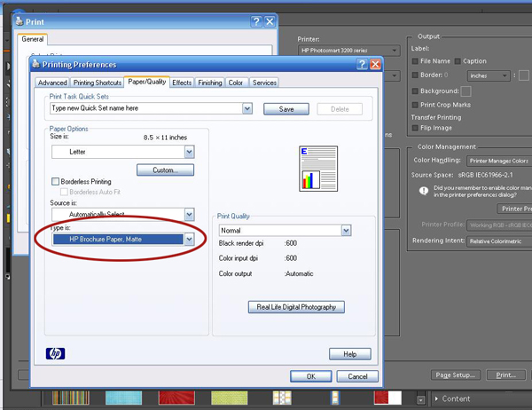This screenshot has width=532, height=410.
Task: Click the warning icon beside color management reminder
Action: 424,191
